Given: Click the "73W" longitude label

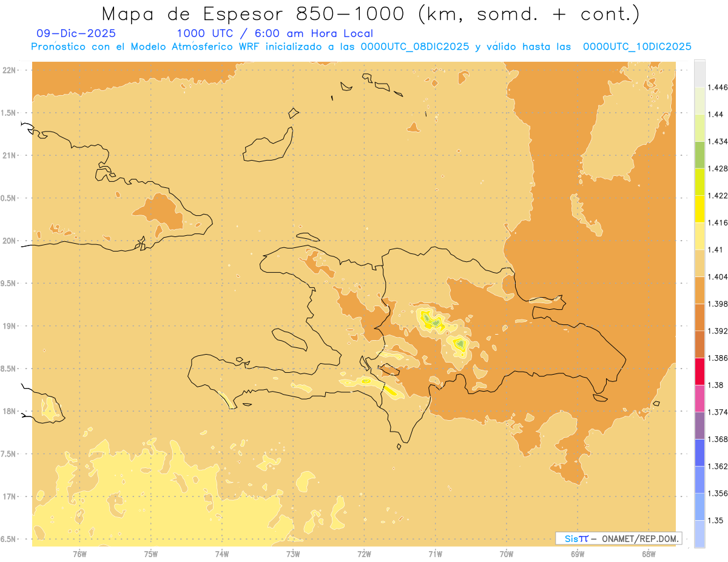Looking at the screenshot, I should coord(293,554).
